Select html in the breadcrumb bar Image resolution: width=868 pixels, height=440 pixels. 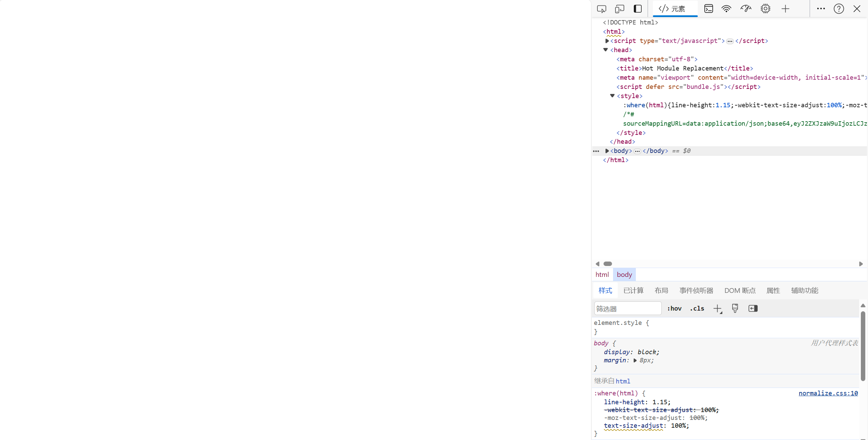[602, 274]
